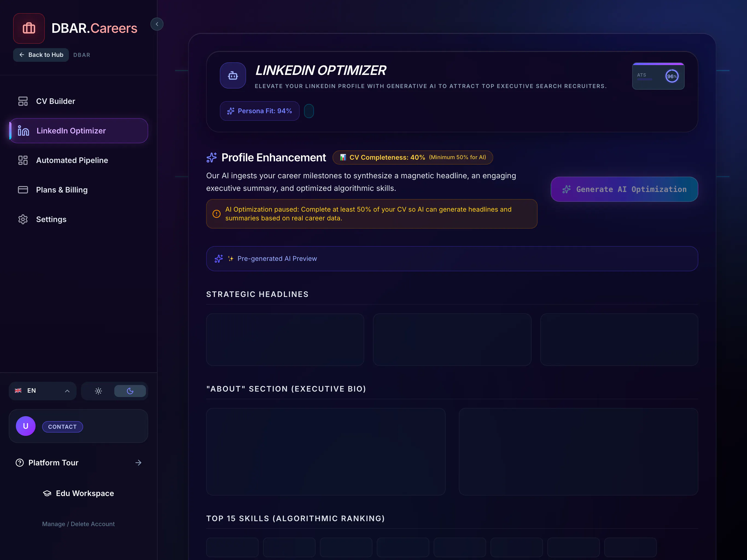
Task: Start the Platform Tour
Action: pos(78,463)
